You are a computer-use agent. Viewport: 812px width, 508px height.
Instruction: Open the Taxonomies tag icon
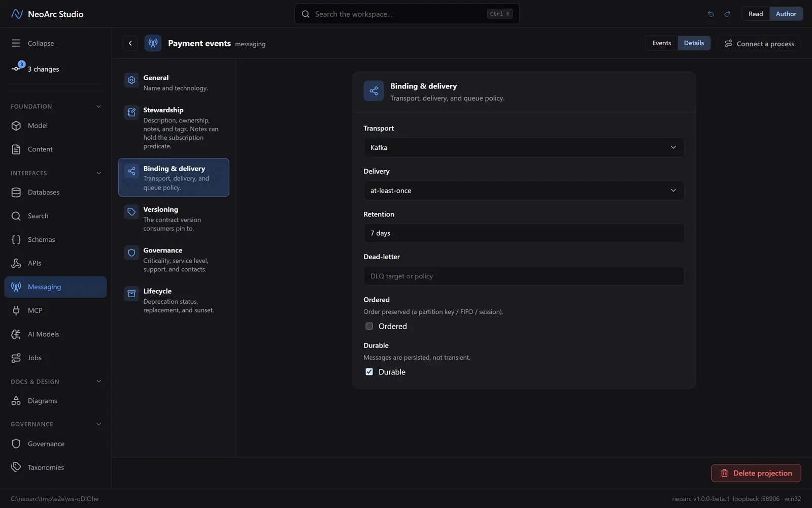(16, 467)
